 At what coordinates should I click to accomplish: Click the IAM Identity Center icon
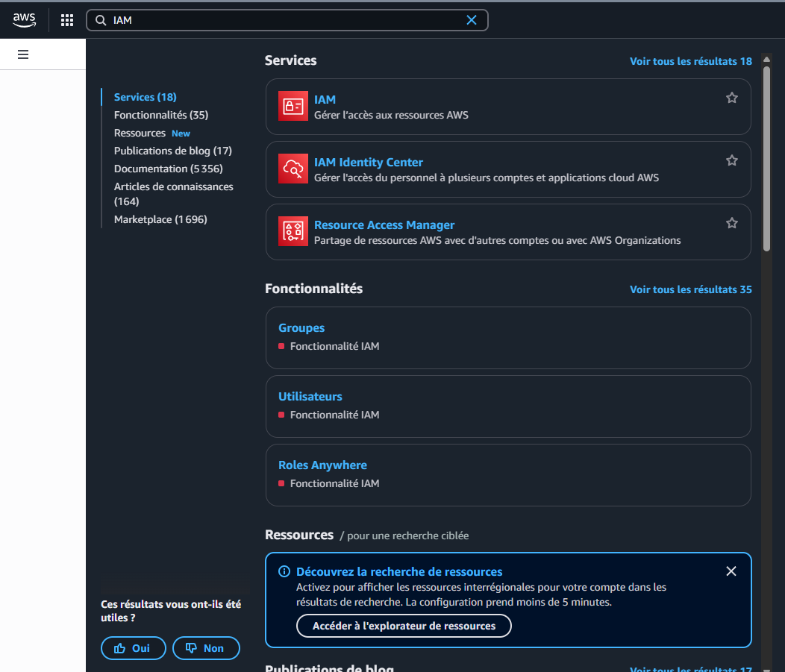click(293, 169)
